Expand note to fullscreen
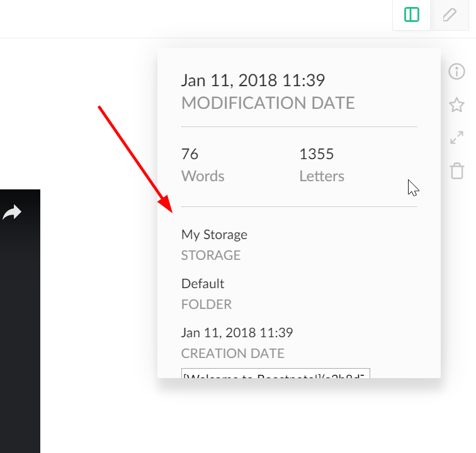 456,138
